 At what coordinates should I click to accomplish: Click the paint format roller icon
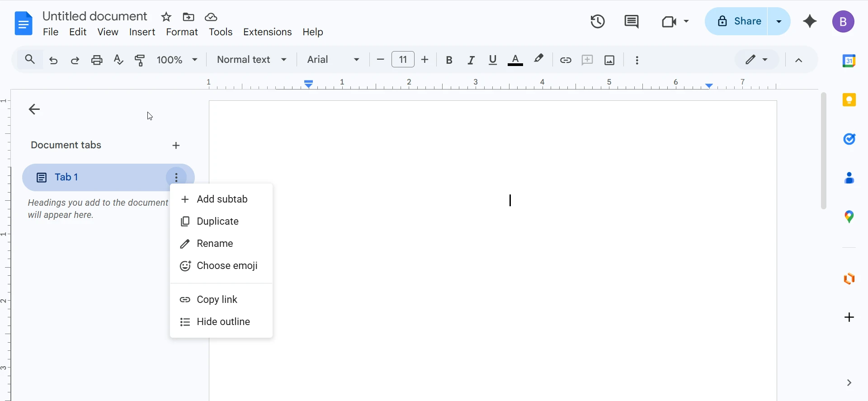(140, 60)
